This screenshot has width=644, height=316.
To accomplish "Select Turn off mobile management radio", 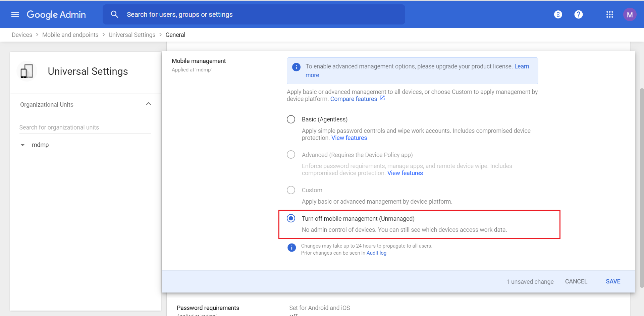I will click(x=291, y=218).
